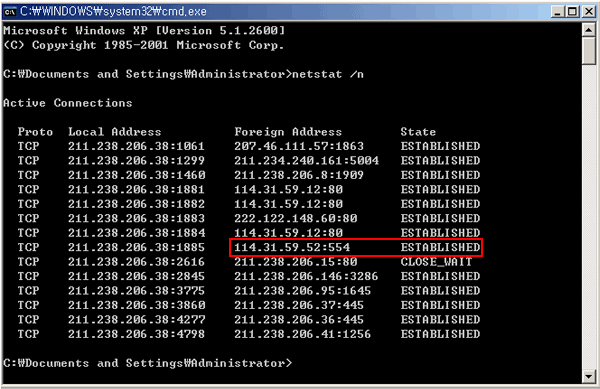Click ESTABLISHED state for port 4798 row
The image size is (600, 389).
tap(440, 334)
